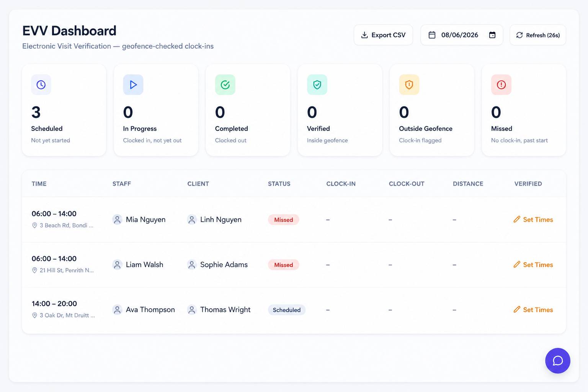
Task: Click the 21 Hill St, Penrith address
Action: [67, 270]
